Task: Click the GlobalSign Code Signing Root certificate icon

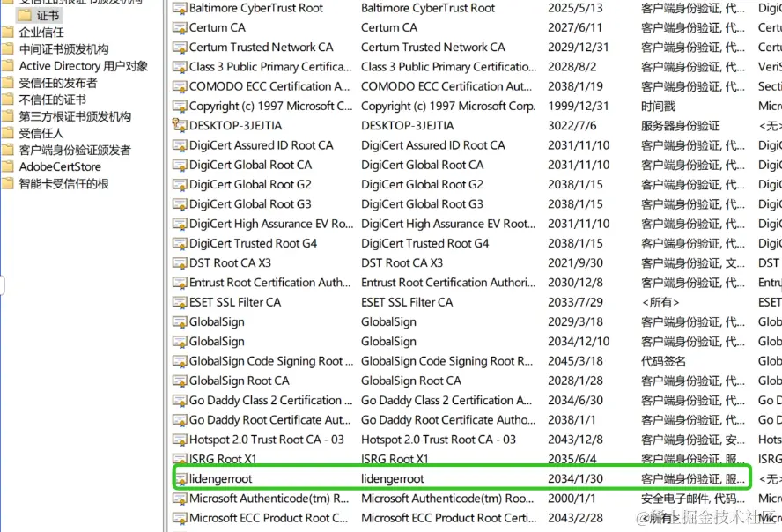Action: click(x=180, y=361)
